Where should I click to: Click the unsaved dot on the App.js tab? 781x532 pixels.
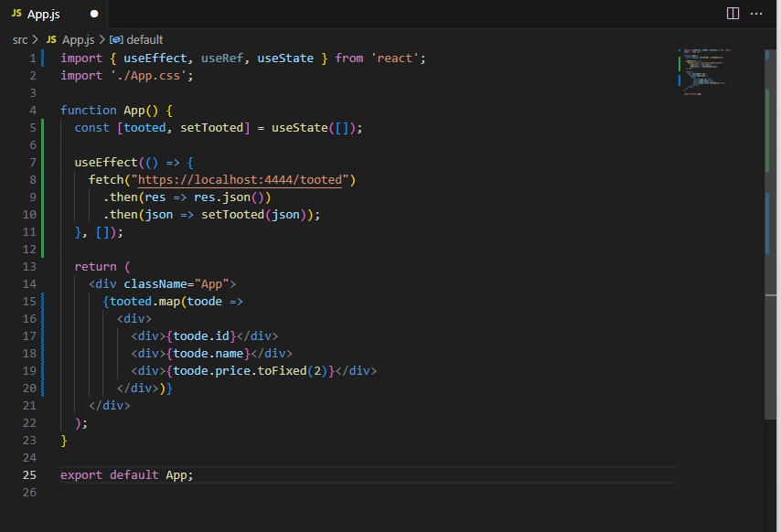93,15
